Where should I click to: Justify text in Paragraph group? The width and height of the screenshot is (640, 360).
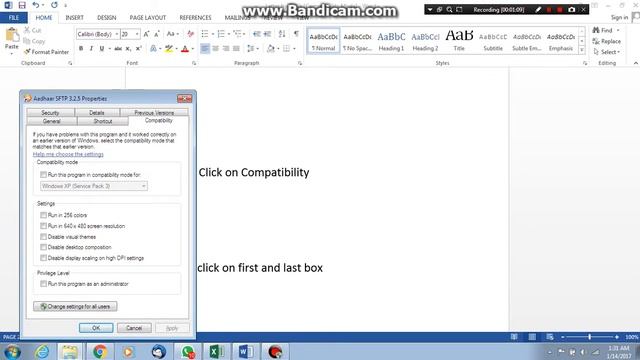(236, 49)
